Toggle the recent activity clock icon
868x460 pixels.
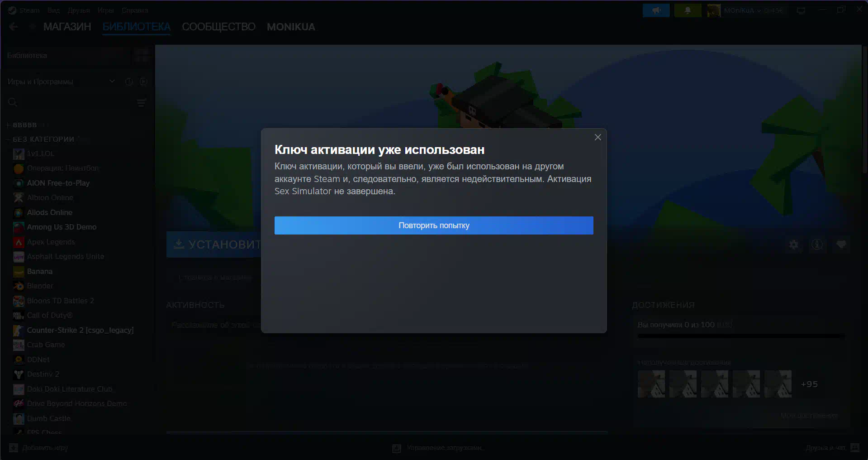129,81
